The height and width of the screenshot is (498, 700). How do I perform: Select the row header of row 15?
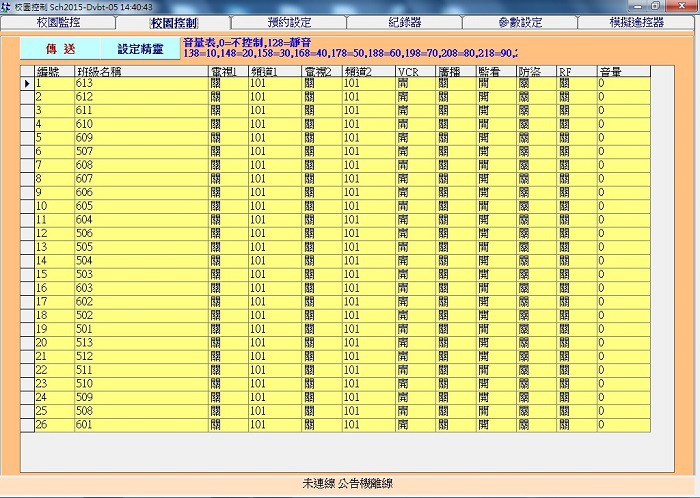(27, 273)
